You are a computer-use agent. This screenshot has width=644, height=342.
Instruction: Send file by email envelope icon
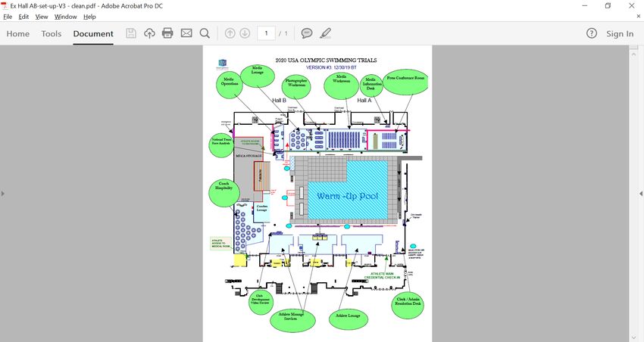(186, 33)
